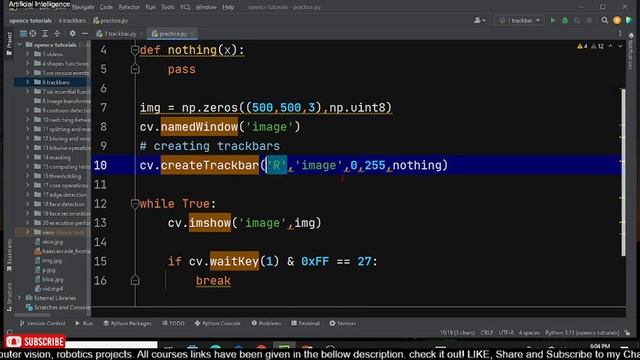Collapse the 'while True' fold marker on line 12

point(135,203)
